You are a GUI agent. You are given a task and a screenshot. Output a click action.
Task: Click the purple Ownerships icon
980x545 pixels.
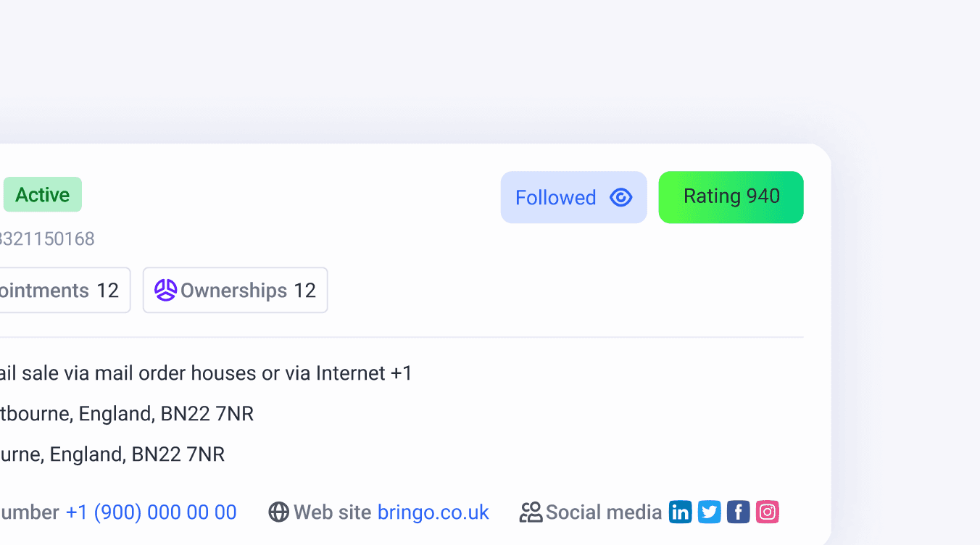(x=165, y=290)
